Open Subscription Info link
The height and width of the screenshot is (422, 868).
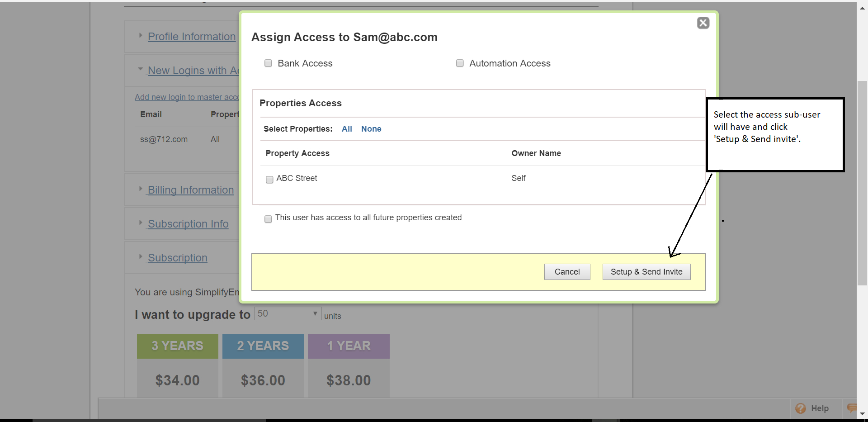[188, 224]
